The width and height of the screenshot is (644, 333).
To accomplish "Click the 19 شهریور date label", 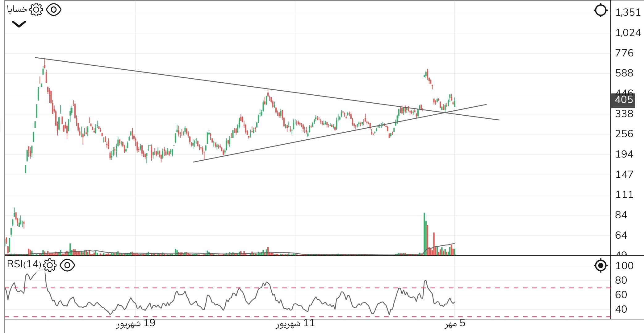I will [x=136, y=323].
